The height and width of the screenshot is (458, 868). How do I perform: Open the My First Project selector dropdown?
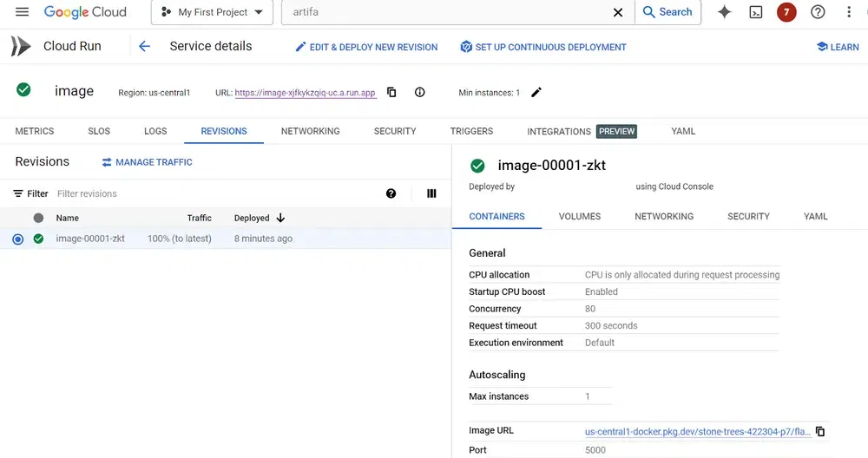click(x=212, y=12)
